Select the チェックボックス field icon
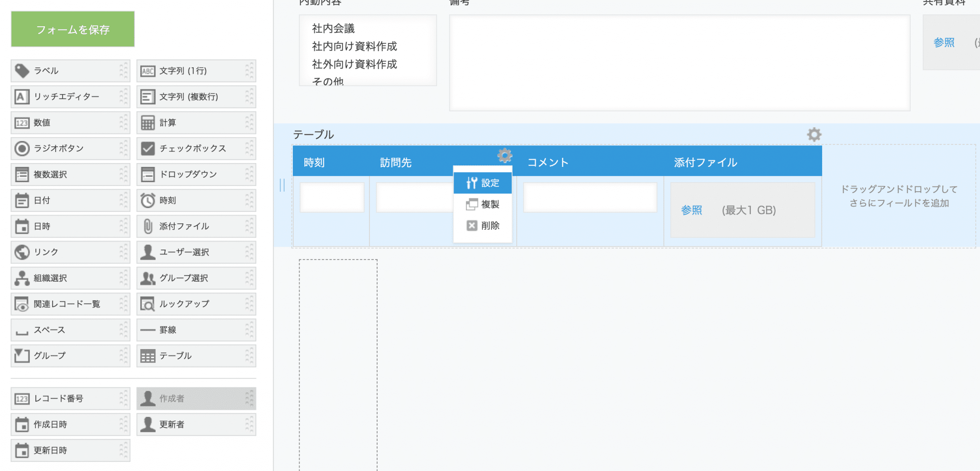Screen dimensions: 980x471 click(x=148, y=149)
